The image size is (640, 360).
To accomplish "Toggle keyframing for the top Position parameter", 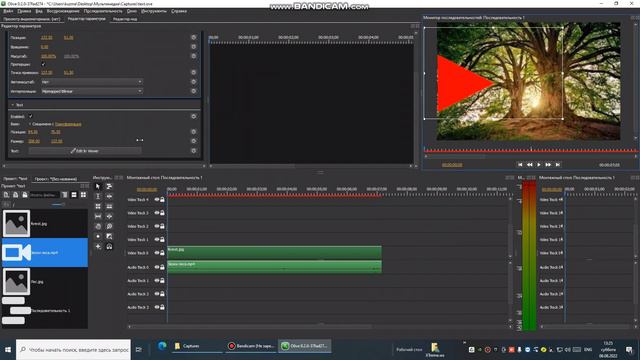I will click(194, 37).
